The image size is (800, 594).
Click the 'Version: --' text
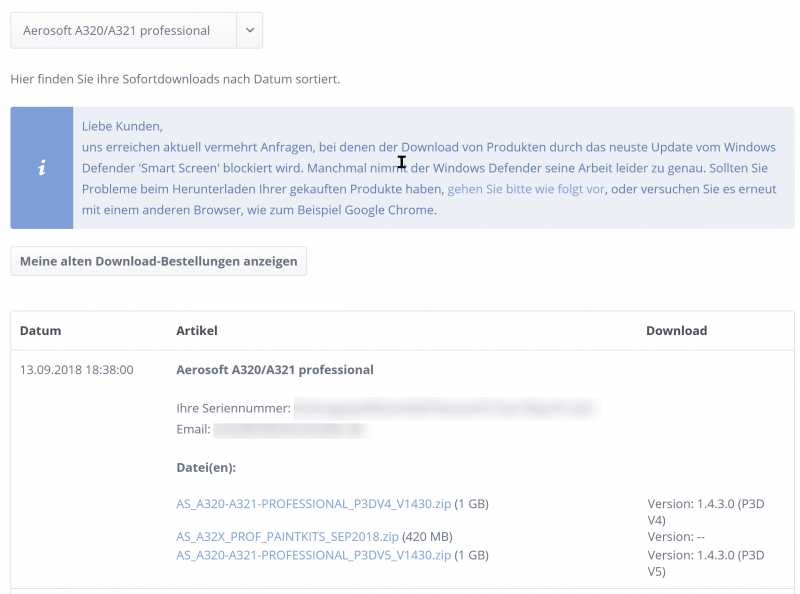tap(676, 537)
